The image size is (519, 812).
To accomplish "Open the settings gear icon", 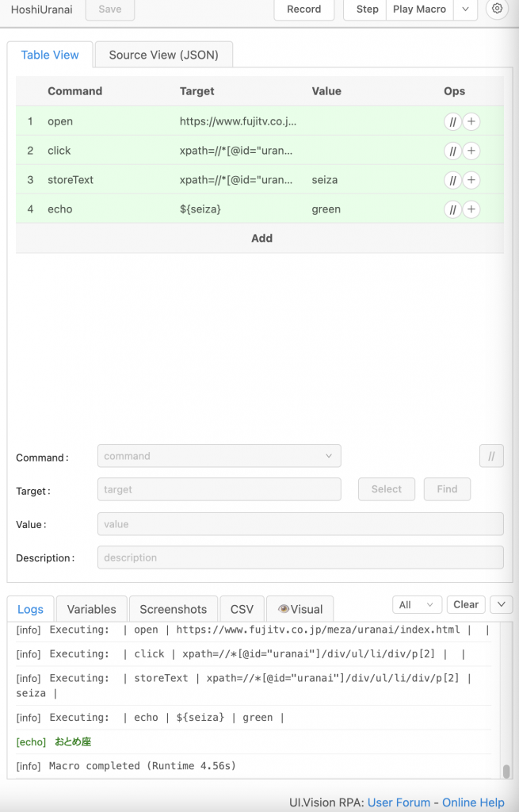I will click(x=497, y=8).
